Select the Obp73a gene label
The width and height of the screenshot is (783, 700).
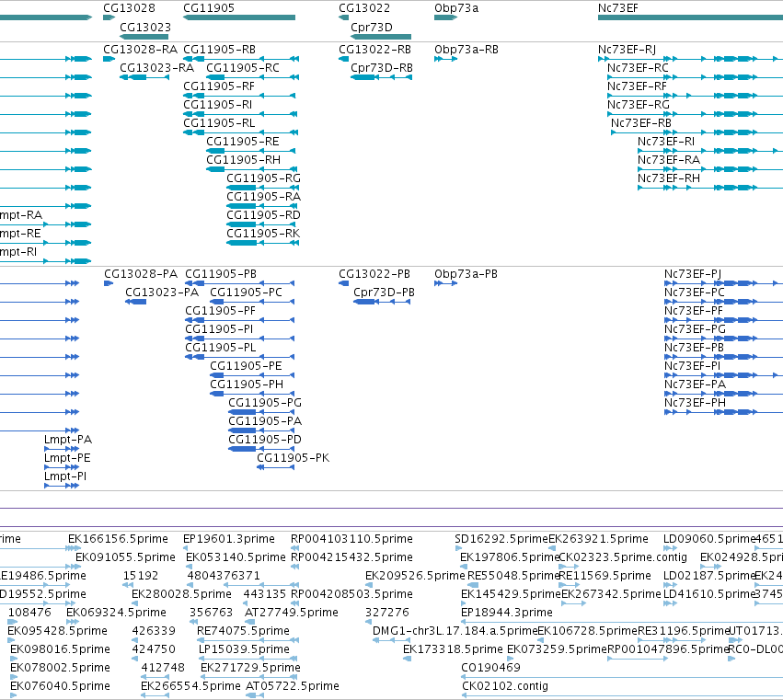[x=456, y=8]
